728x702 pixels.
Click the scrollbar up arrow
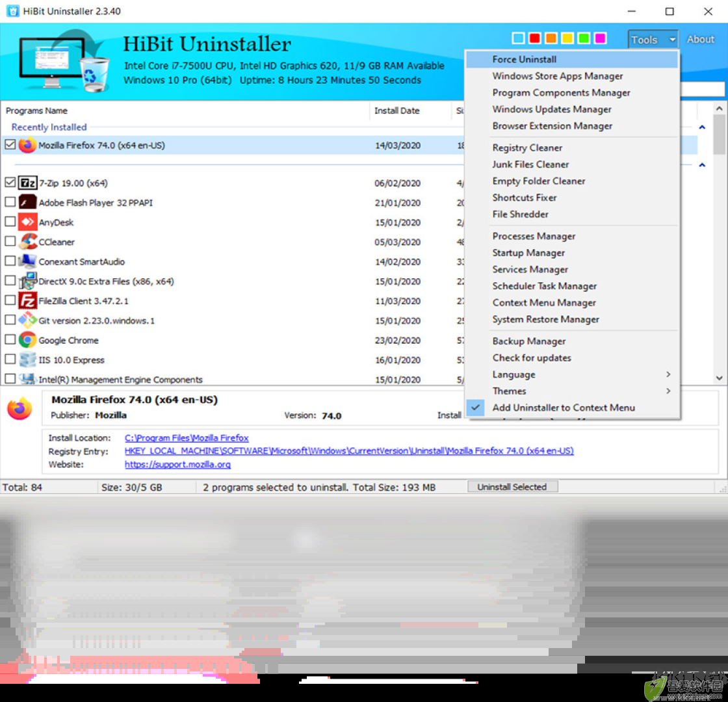point(719,109)
